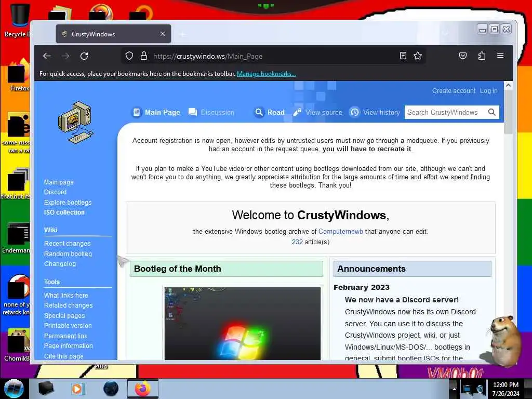Image resolution: width=532 pixels, height=399 pixels.
Task: Open a new tab with the plus button
Action: click(x=182, y=34)
